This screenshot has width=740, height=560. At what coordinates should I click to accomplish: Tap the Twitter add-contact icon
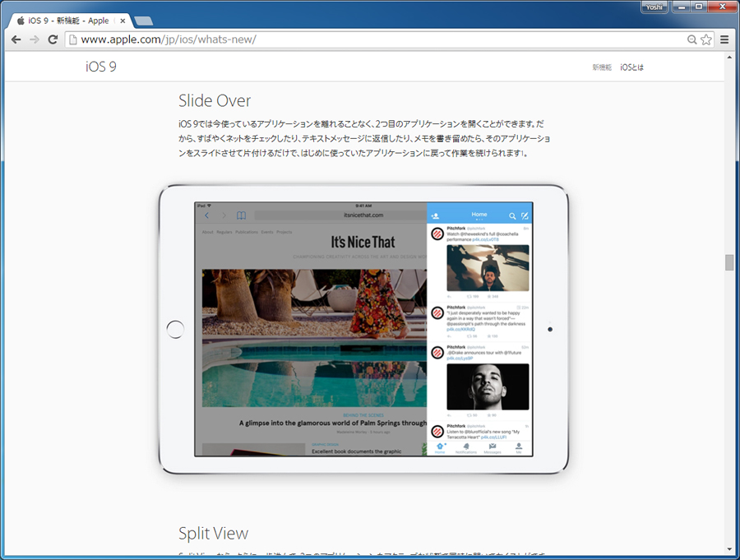click(435, 215)
